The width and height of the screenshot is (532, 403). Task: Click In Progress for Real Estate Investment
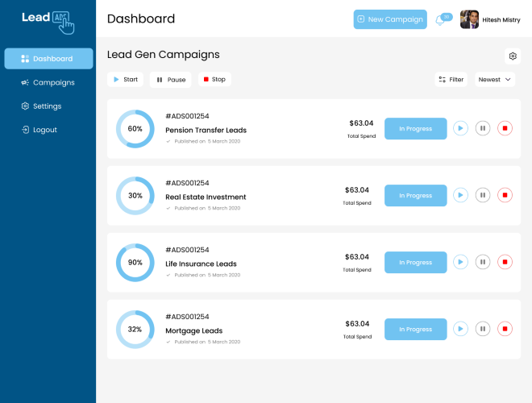coord(416,195)
